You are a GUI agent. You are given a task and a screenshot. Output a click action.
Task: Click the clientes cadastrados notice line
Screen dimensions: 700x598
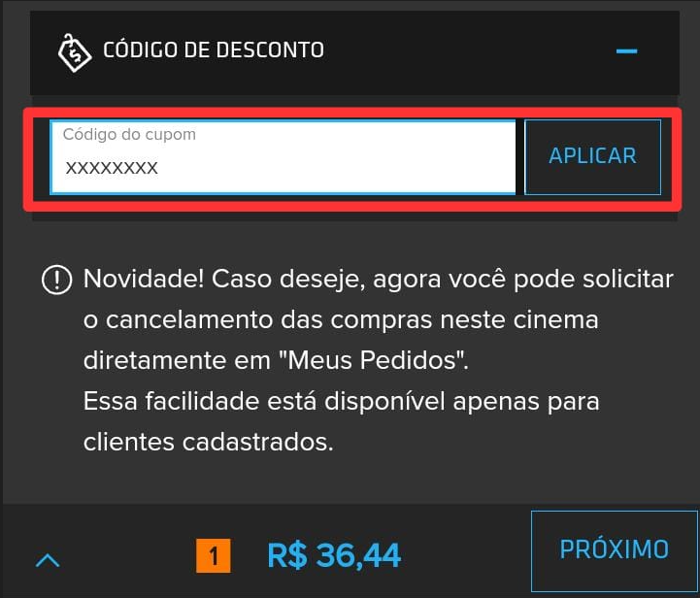(209, 442)
